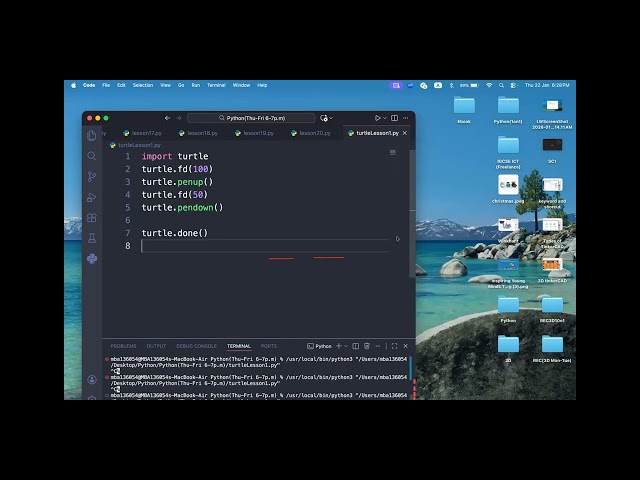This screenshot has width=640, height=480.
Task: Close the turtleLesson1.py tab
Action: point(405,133)
